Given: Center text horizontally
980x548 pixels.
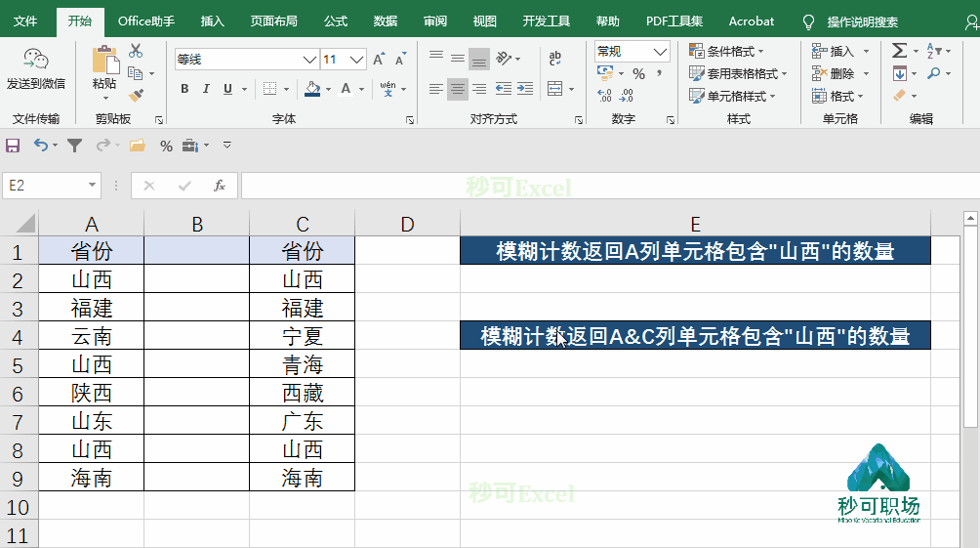Looking at the screenshot, I should [458, 89].
